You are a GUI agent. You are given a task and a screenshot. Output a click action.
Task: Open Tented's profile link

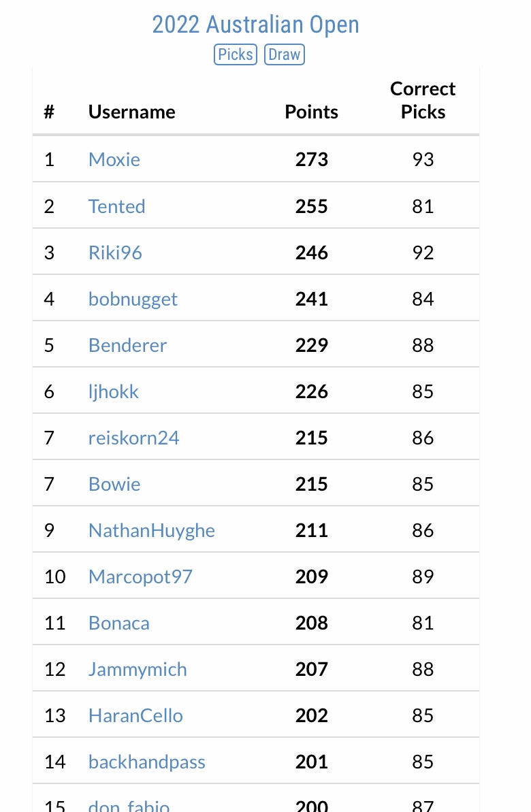click(116, 206)
